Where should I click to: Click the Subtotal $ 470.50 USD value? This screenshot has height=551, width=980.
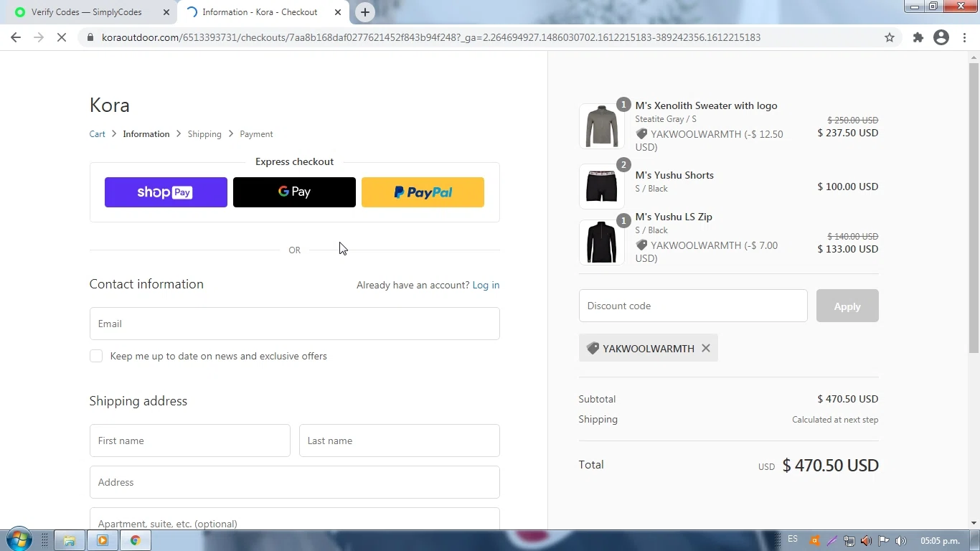click(x=848, y=399)
